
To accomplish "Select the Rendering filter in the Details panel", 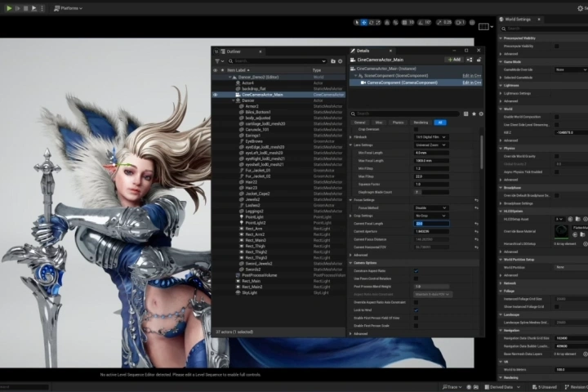I will 421,122.
